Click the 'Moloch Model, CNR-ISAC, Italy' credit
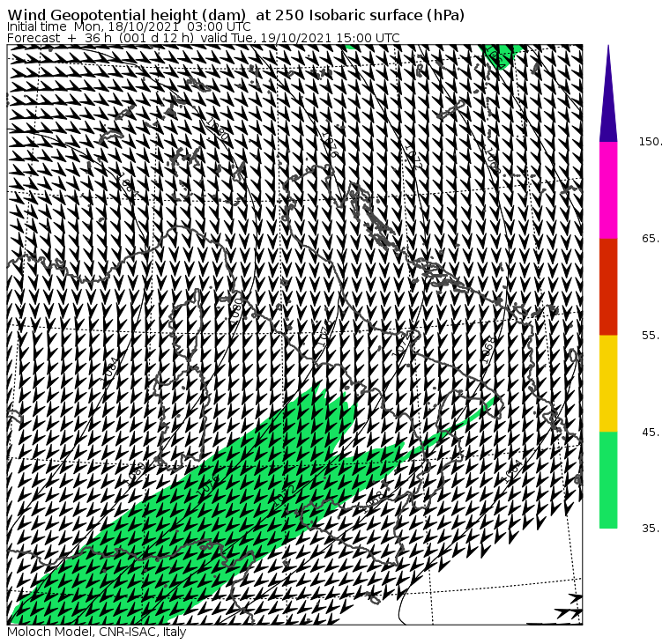This screenshot has height=644, width=670. pos(97,632)
